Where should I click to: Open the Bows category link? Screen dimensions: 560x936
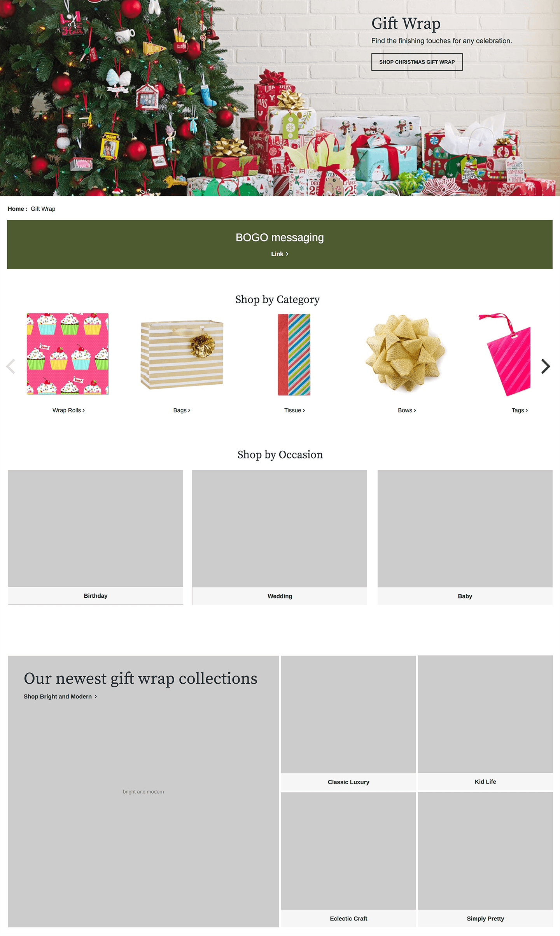pos(407,410)
